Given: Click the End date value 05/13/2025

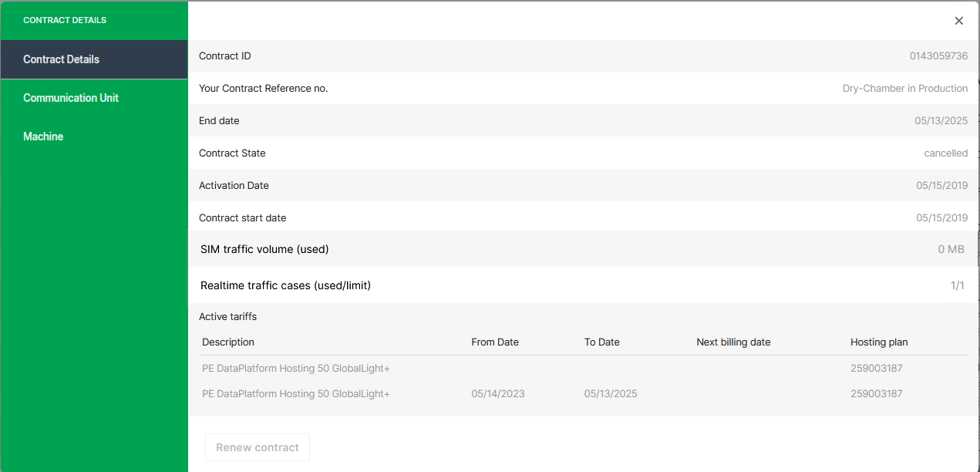Looking at the screenshot, I should click(x=941, y=121).
